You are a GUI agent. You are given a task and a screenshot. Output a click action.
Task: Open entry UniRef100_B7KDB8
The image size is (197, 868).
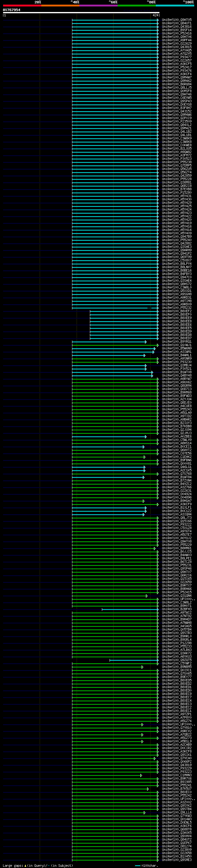click(x=177, y=426)
